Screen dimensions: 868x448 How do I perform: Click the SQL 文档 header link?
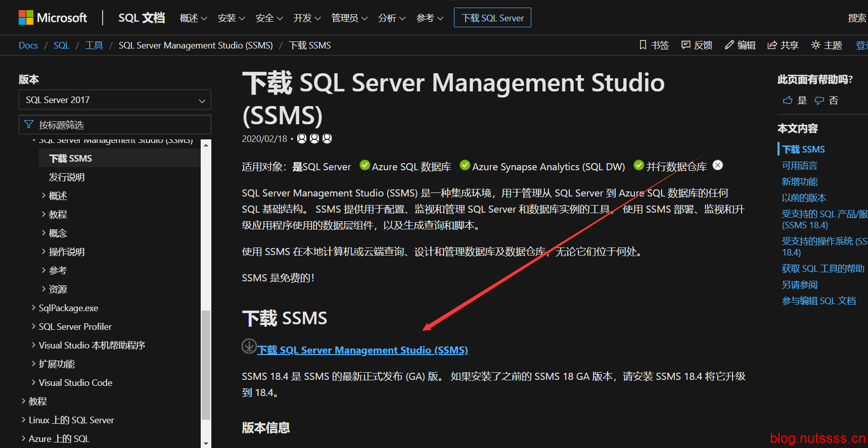142,18
